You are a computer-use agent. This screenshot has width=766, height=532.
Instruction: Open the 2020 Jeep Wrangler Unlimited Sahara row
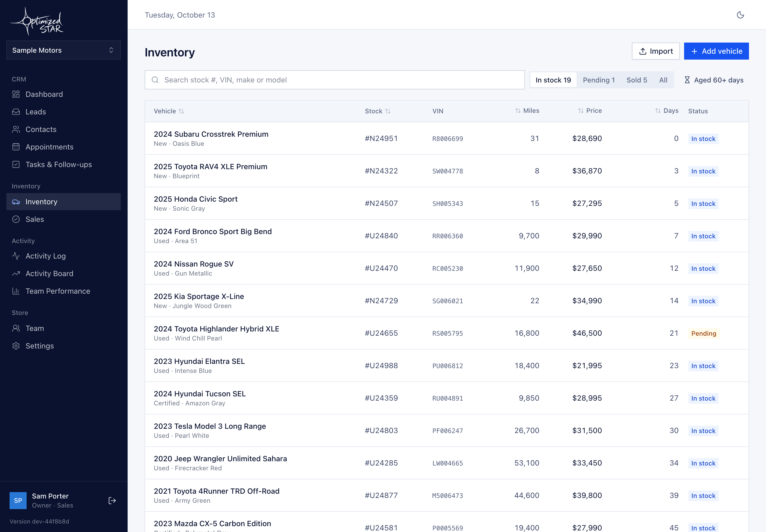[x=447, y=463]
